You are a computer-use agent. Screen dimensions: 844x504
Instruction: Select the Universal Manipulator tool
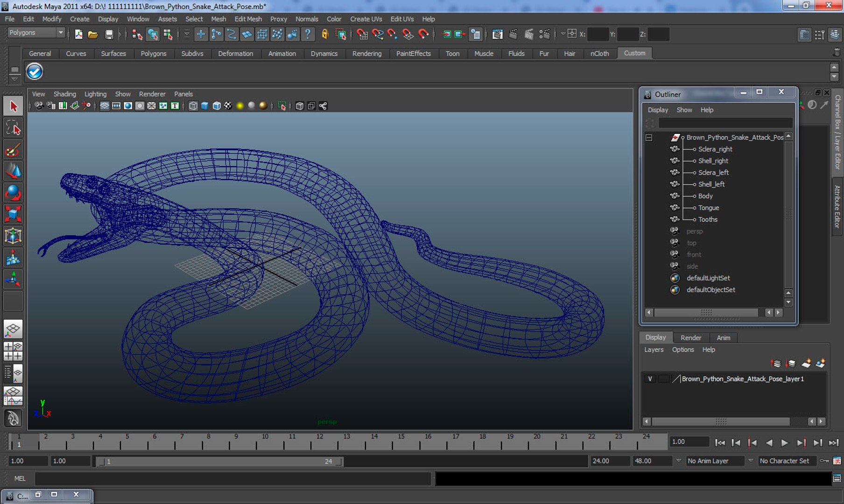point(13,236)
